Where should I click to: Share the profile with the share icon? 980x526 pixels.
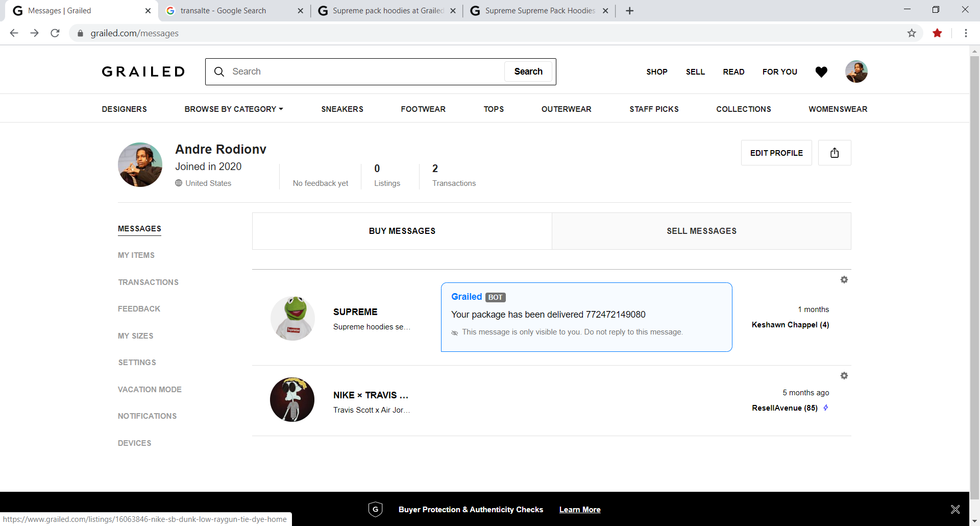click(835, 153)
